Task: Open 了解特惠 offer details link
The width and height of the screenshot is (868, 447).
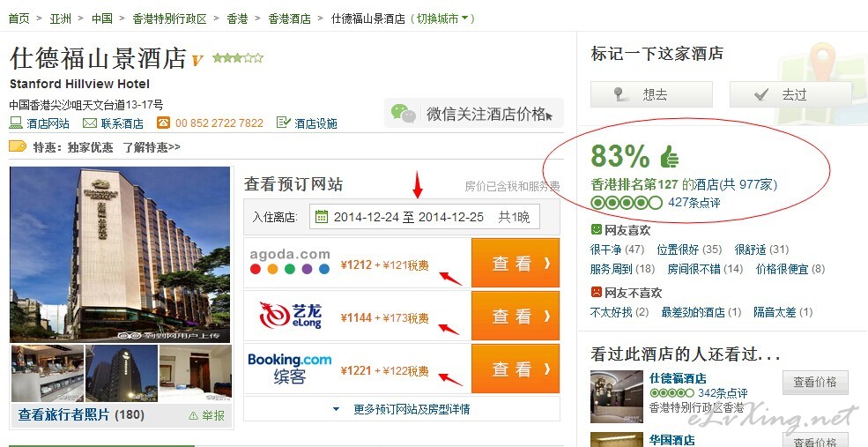Action: coord(152,147)
